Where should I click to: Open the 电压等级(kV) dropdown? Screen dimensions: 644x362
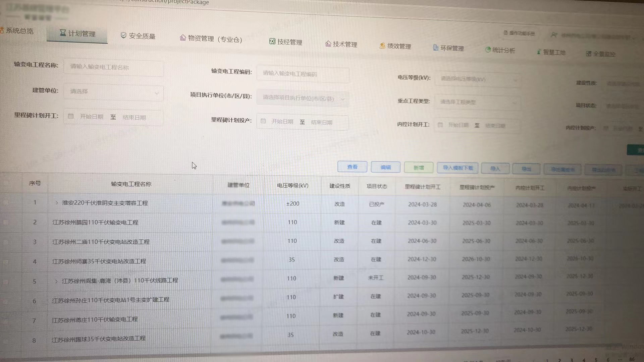coord(478,79)
